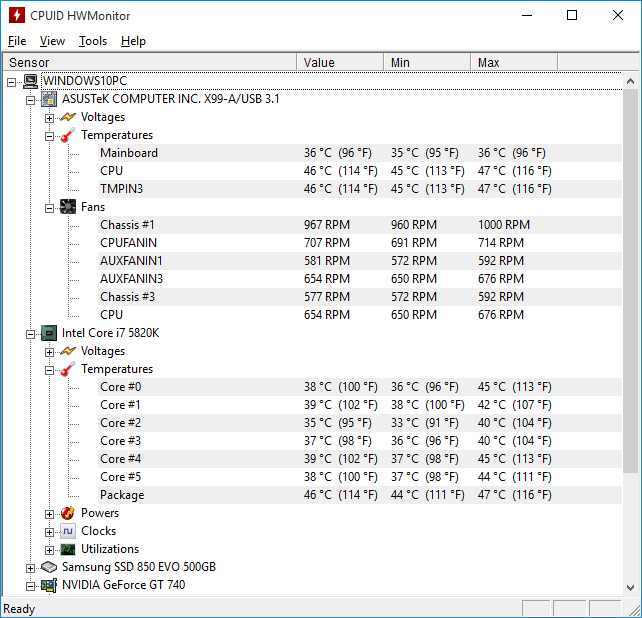Click the Fans fan icon

(x=68, y=207)
